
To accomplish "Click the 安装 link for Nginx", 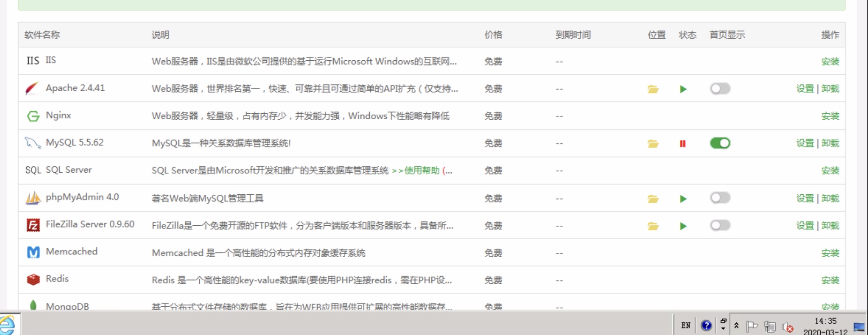I will 830,116.
